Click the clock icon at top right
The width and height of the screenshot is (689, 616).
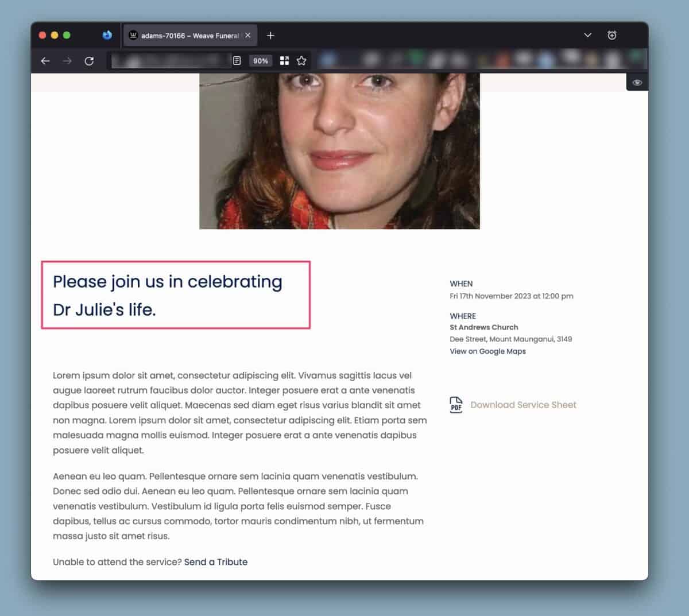tap(612, 36)
